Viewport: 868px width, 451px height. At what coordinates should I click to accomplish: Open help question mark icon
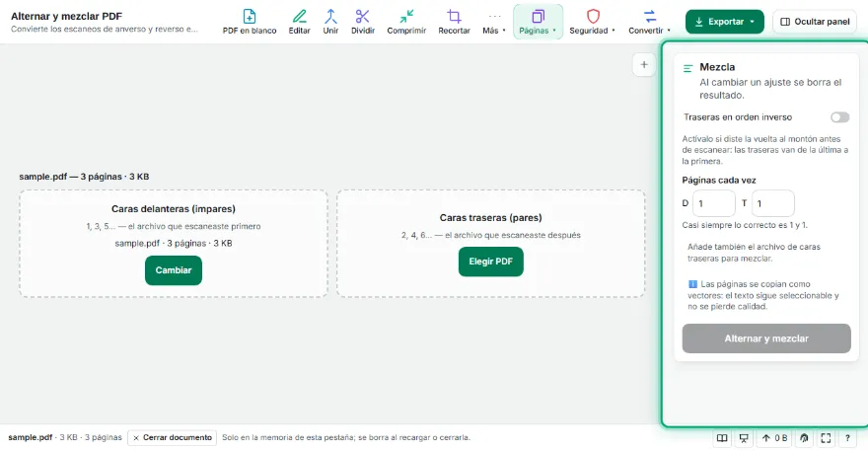(847, 438)
